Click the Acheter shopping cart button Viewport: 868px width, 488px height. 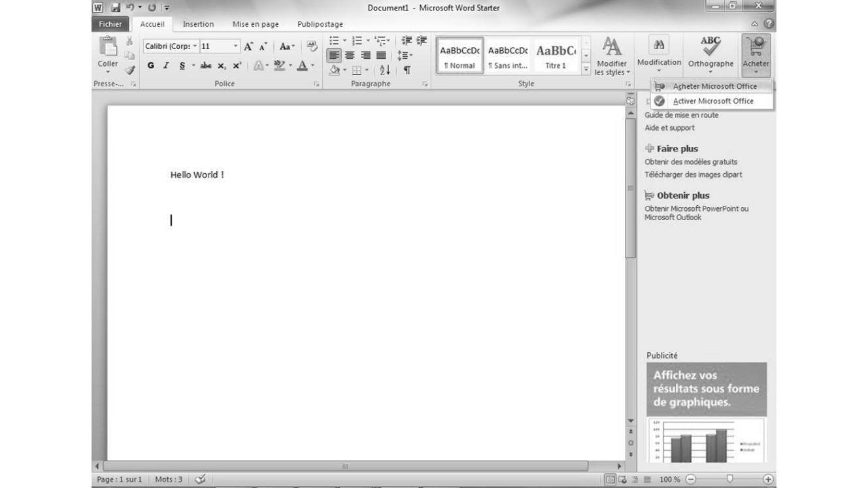click(756, 55)
